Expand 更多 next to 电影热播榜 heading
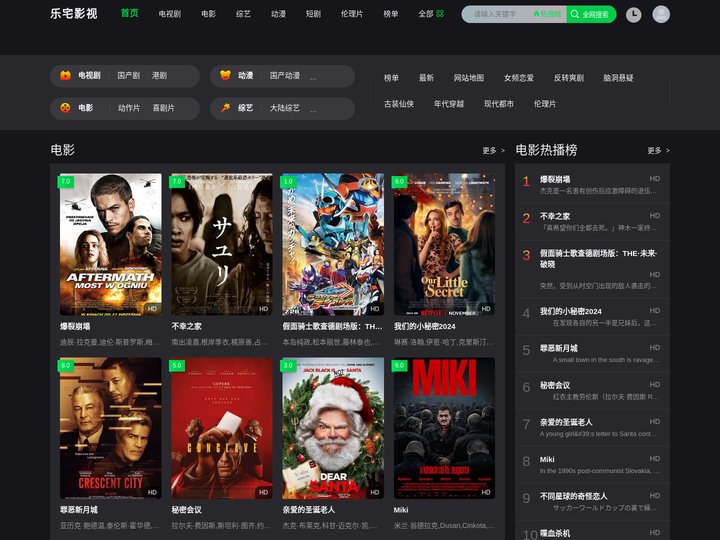Screen dimensions: 720x540 [x=658, y=151]
